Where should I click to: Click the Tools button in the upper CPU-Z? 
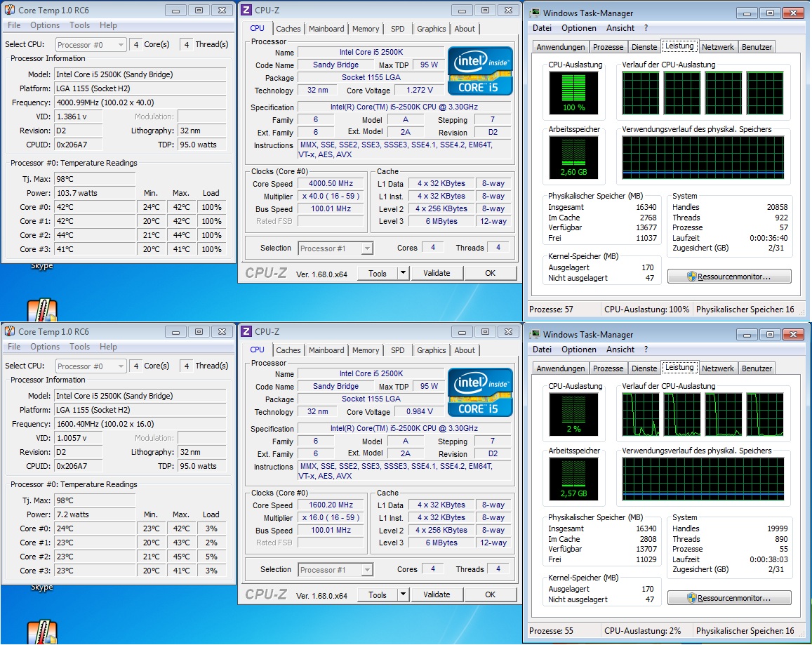tap(378, 273)
